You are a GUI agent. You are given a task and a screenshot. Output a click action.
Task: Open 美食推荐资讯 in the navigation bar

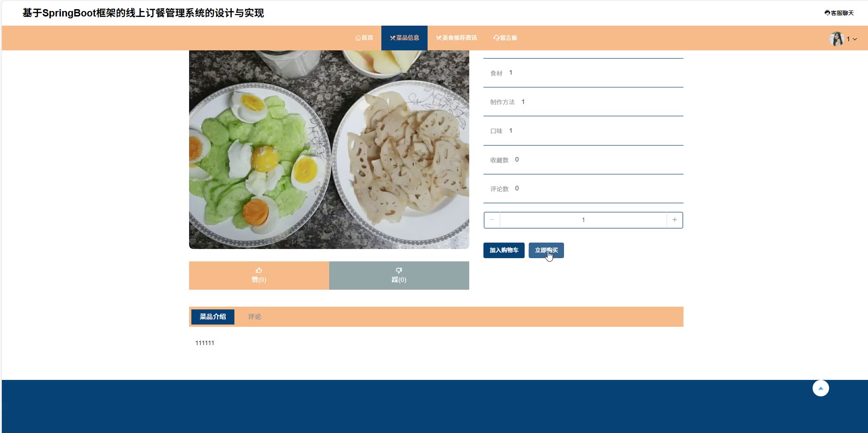[x=456, y=38]
